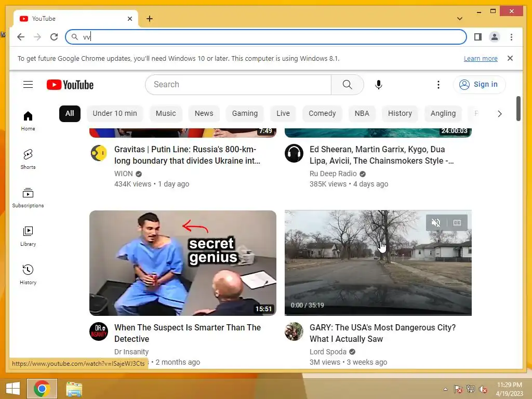The width and height of the screenshot is (532, 399).
Task: Open Ed Sheeran, Martin Garrix mix title
Action: pos(381,155)
